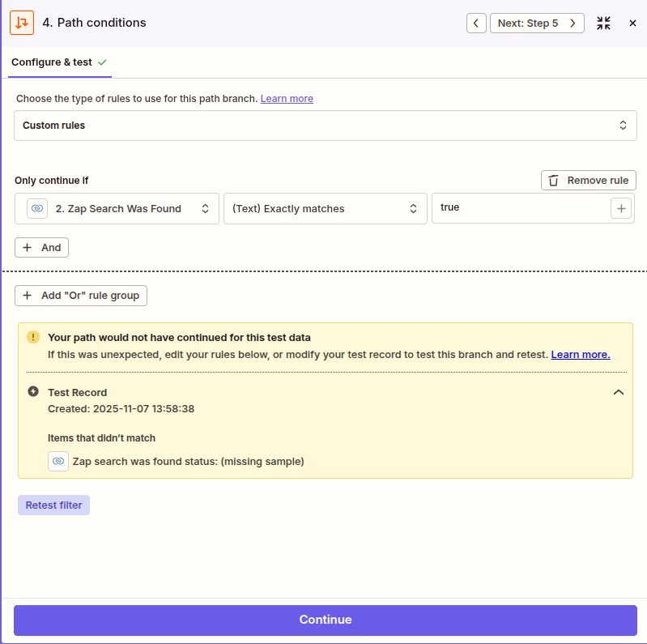This screenshot has height=644, width=647.
Task: Go to previous step with left chevron
Action: point(476,23)
